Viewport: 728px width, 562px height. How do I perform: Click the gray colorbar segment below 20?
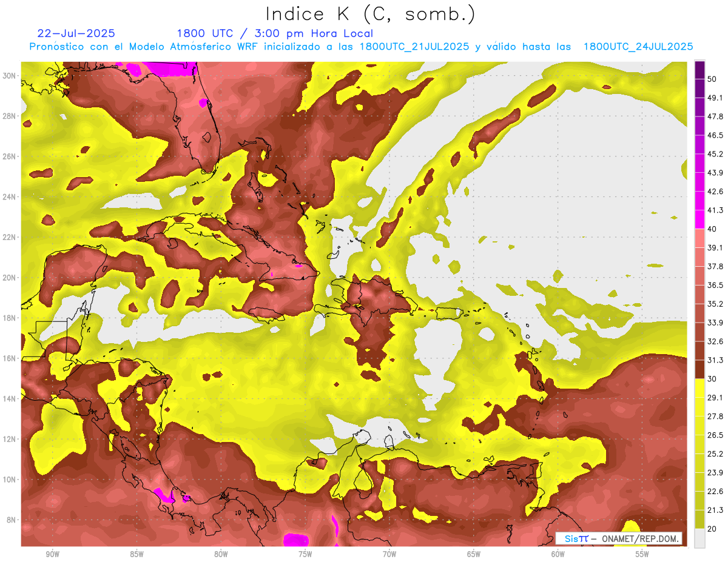(699, 538)
